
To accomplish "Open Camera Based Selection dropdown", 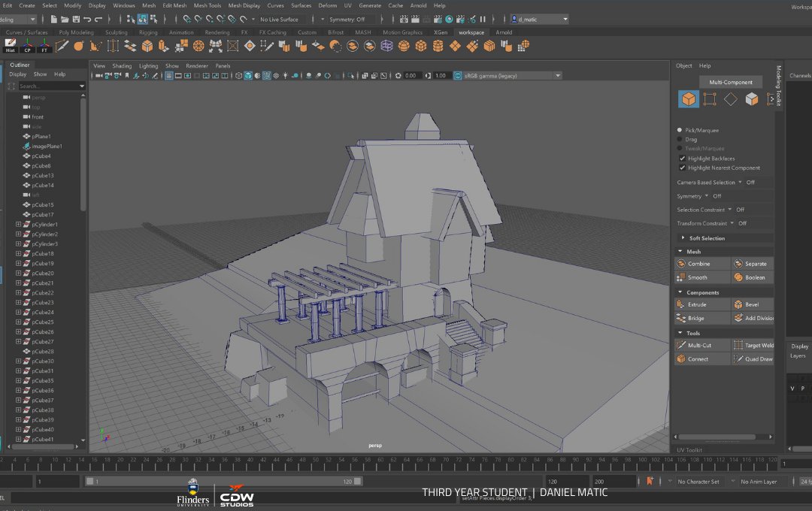I will tap(740, 183).
